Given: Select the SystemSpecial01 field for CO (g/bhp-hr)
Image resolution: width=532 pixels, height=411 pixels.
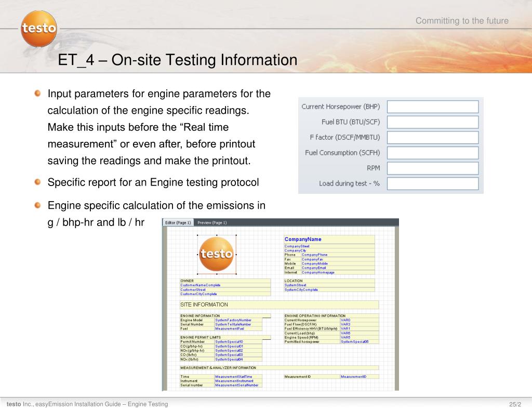Looking at the screenshot, I should coord(238,346).
